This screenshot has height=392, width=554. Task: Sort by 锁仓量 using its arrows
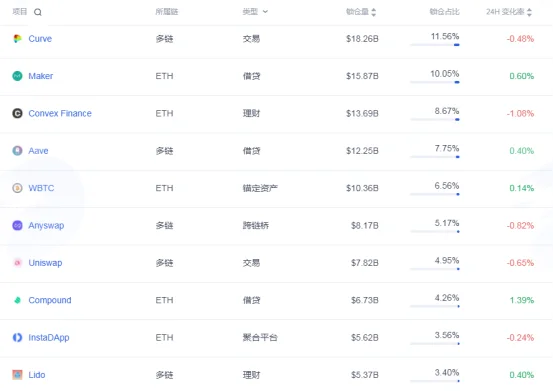point(373,12)
